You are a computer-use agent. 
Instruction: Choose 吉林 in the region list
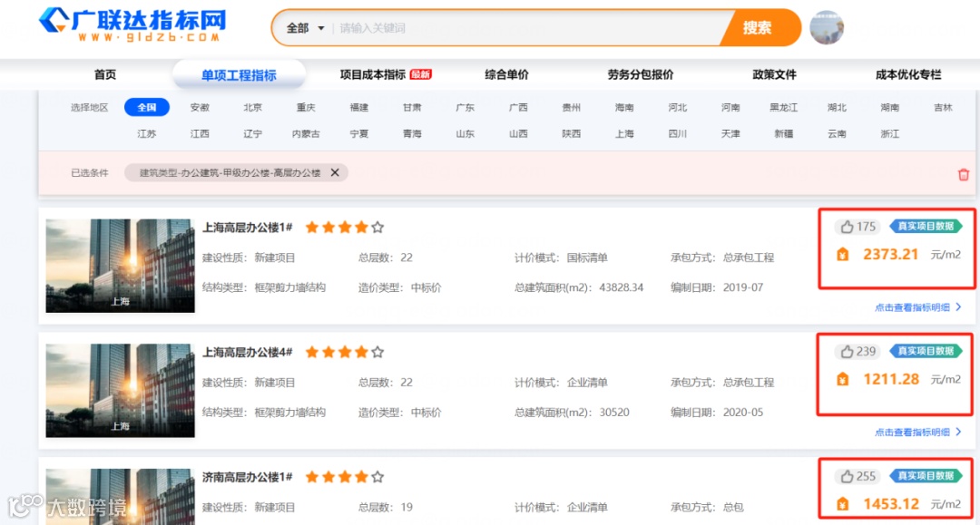943,107
